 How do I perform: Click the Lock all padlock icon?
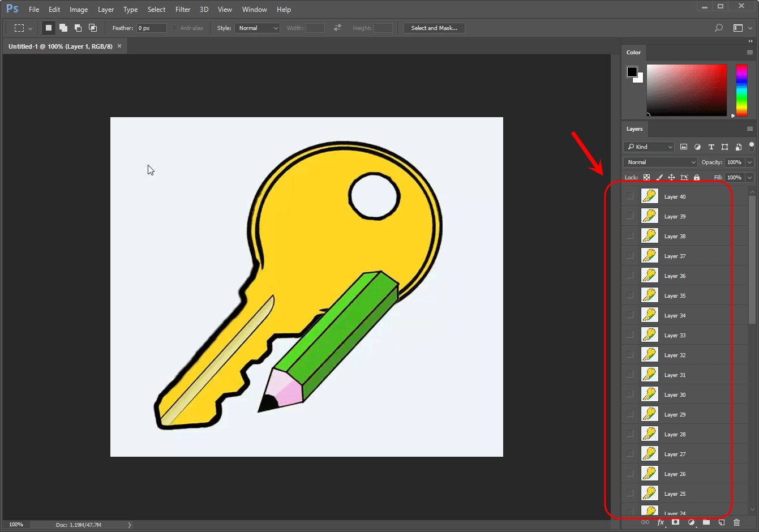697,177
